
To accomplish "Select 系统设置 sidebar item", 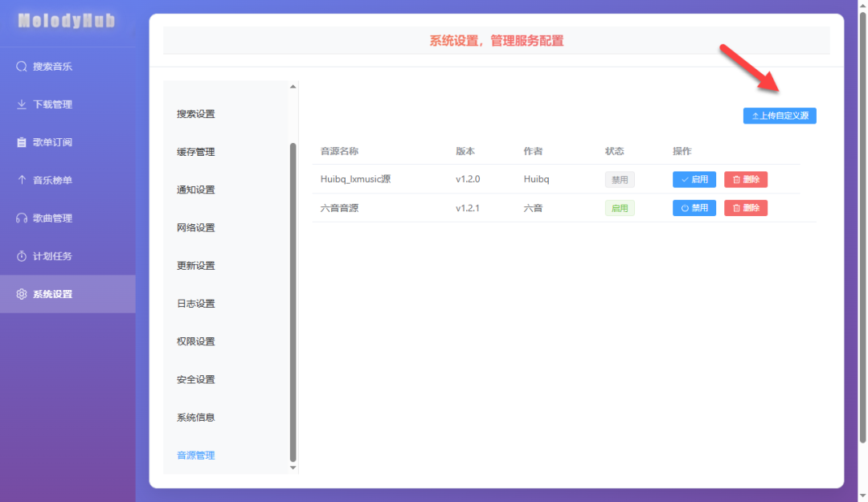I will coord(68,294).
